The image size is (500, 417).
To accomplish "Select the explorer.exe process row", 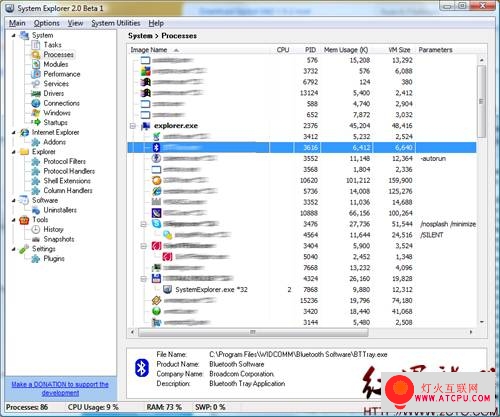I will (302, 126).
